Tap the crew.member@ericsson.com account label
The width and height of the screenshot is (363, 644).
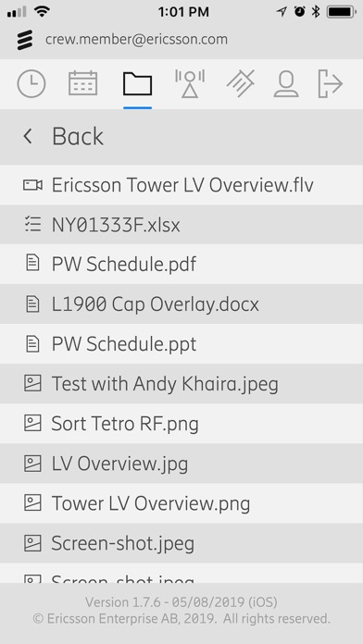pyautogui.click(x=136, y=40)
